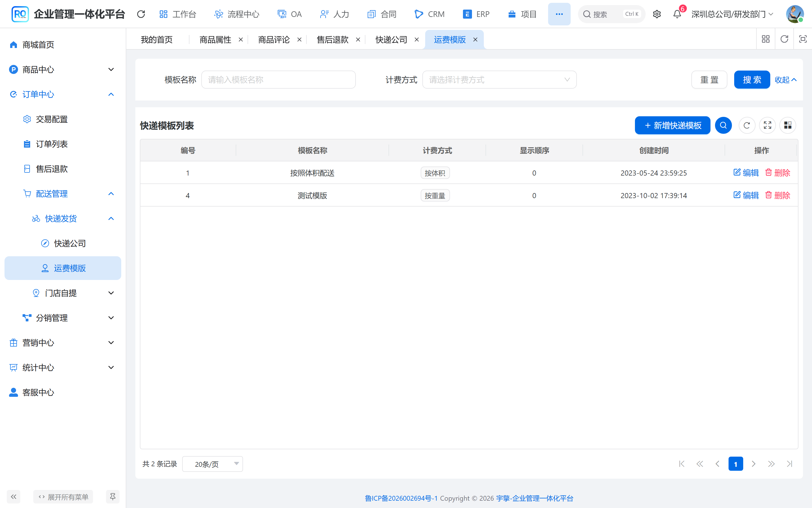Click the table fullscreen expand icon
The height and width of the screenshot is (508, 812).
click(767, 125)
